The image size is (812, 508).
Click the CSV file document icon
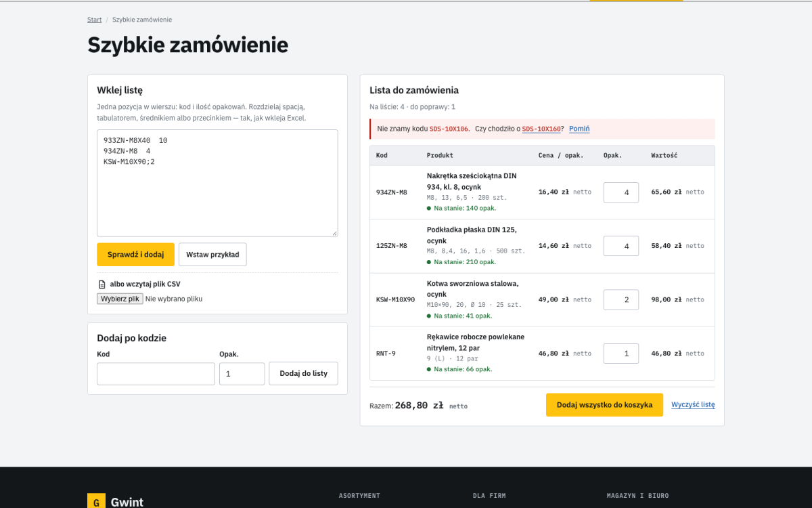[x=101, y=284]
